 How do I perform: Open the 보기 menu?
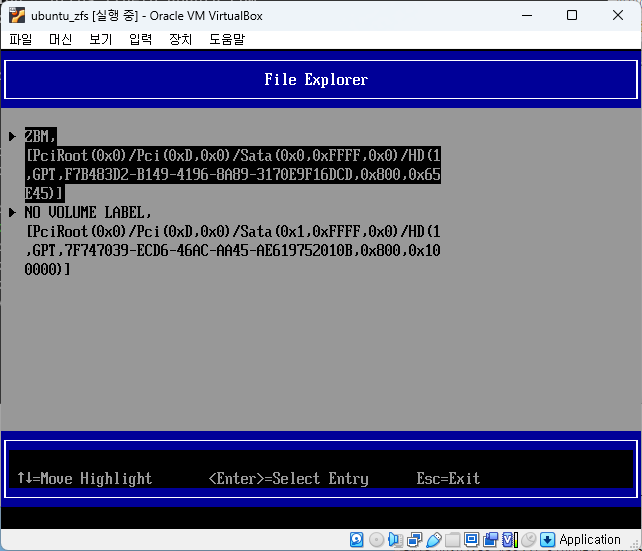click(x=100, y=39)
